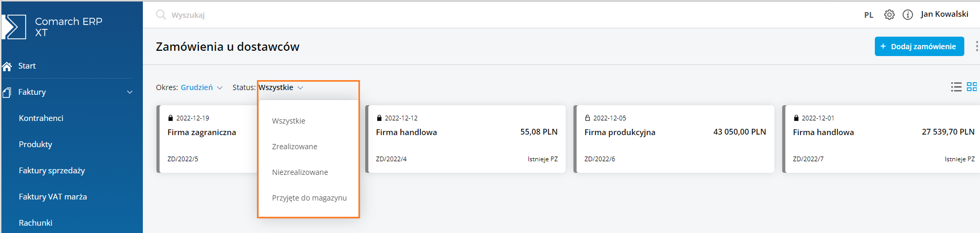Image resolution: width=980 pixels, height=233 pixels.
Task: Switch to list view
Action: [956, 87]
